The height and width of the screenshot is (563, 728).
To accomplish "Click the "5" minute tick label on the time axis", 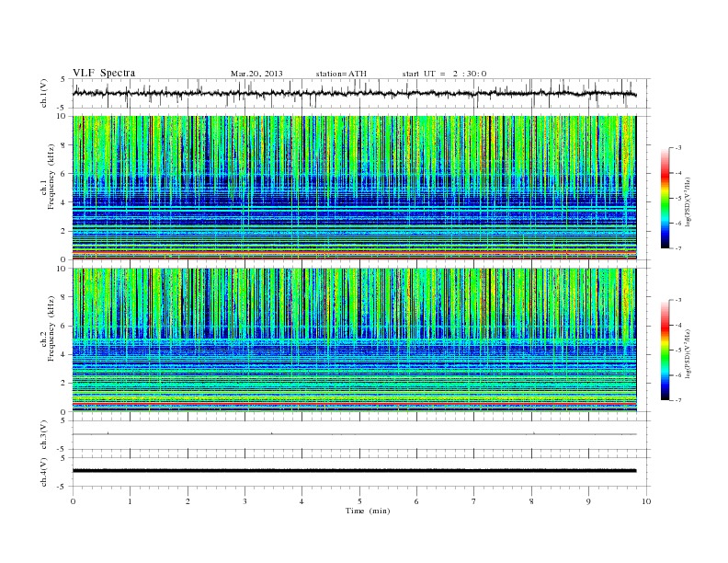I will coord(359,501).
